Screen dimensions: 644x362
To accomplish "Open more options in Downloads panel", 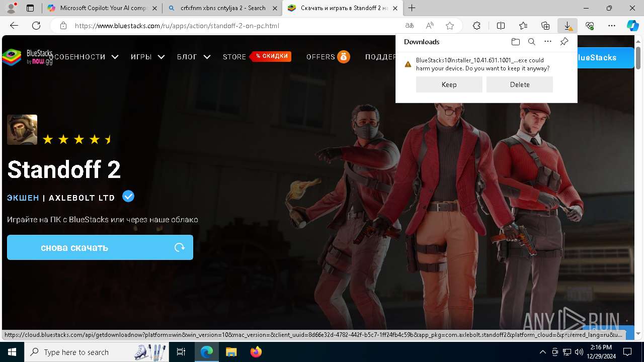I will tap(548, 42).
